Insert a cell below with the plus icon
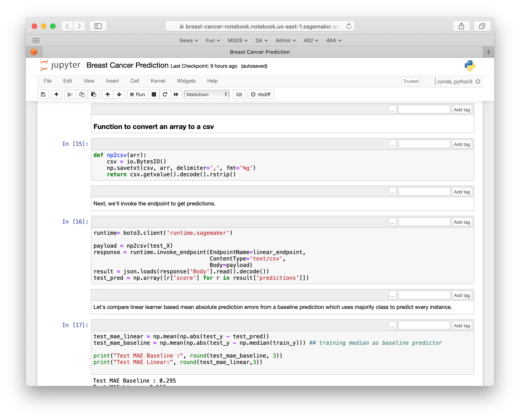520x420 pixels. pos(57,94)
